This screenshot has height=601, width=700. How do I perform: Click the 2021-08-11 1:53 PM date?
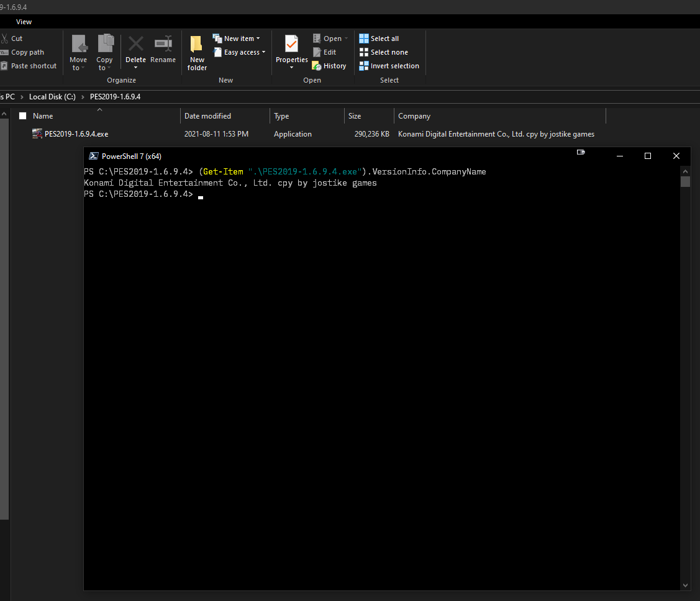tap(216, 134)
